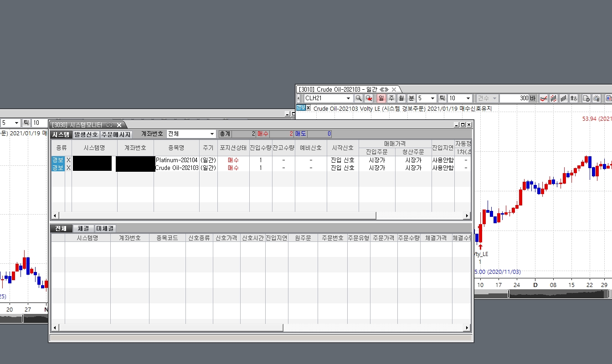This screenshot has height=364, width=612.
Task: Expand the 계좌번호 전체 account dropdown
Action: point(212,134)
